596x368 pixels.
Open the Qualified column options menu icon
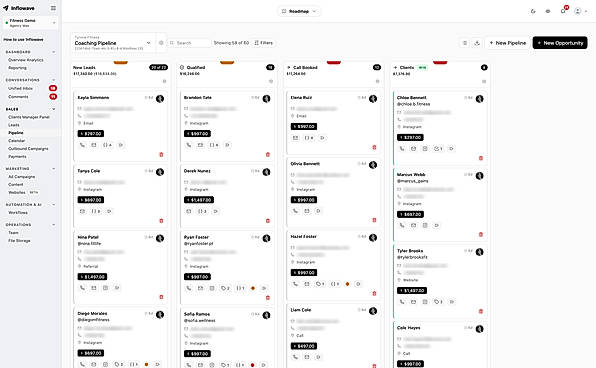(271, 81)
